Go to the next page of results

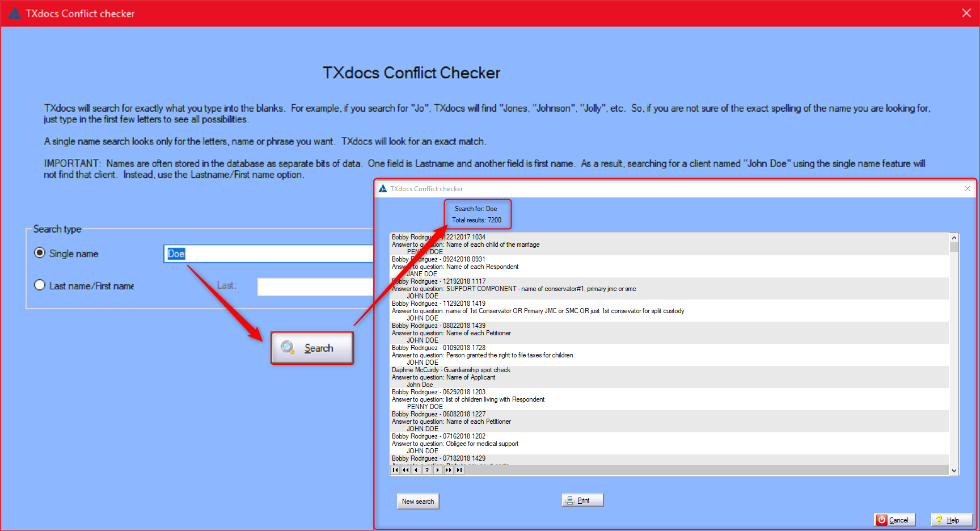tap(437, 470)
